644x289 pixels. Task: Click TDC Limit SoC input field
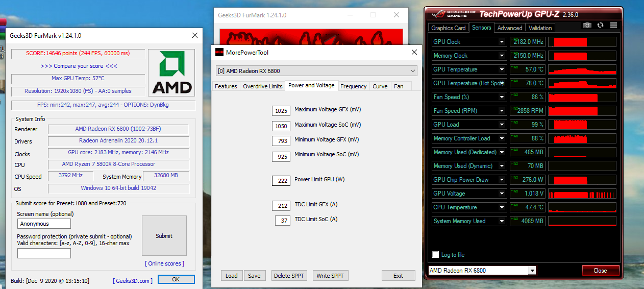click(x=283, y=221)
